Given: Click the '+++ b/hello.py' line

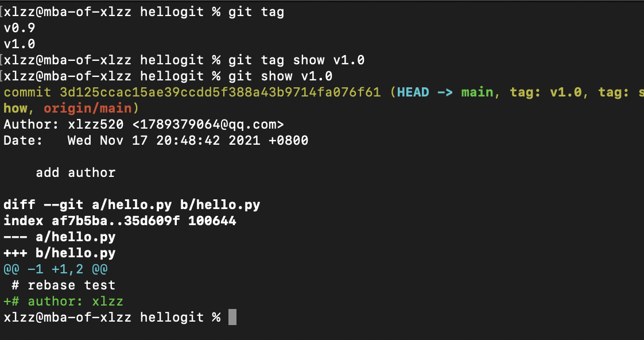Looking at the screenshot, I should coord(60,253).
